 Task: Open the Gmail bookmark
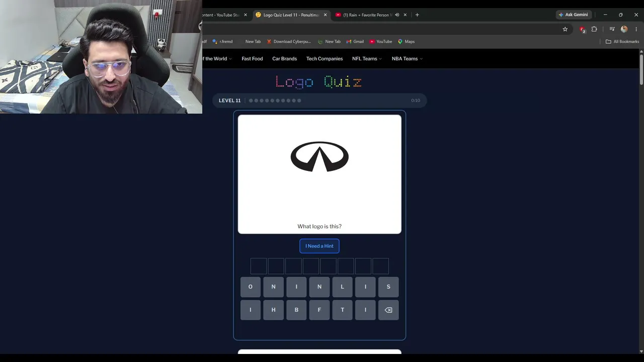355,42
